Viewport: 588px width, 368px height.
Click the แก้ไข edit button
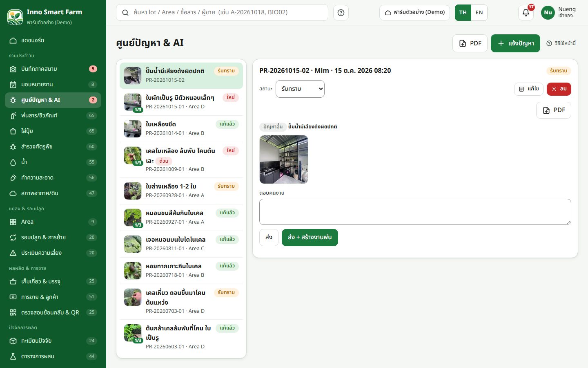point(529,89)
